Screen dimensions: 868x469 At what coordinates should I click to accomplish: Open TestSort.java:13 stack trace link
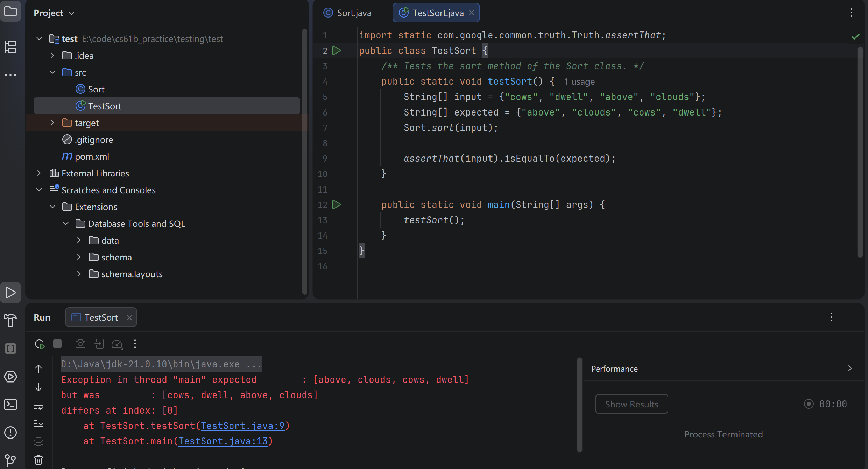(223, 441)
